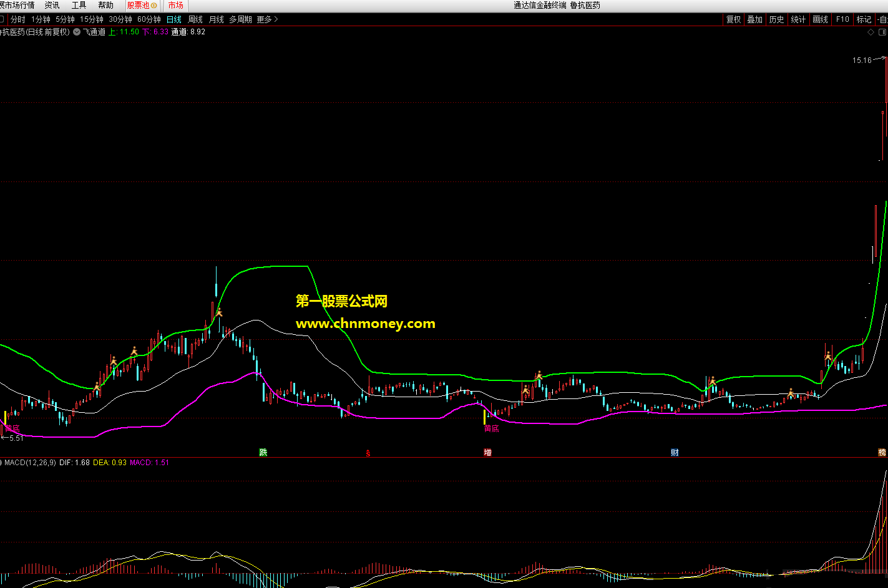Click the 5.51 low price label

tap(16, 438)
